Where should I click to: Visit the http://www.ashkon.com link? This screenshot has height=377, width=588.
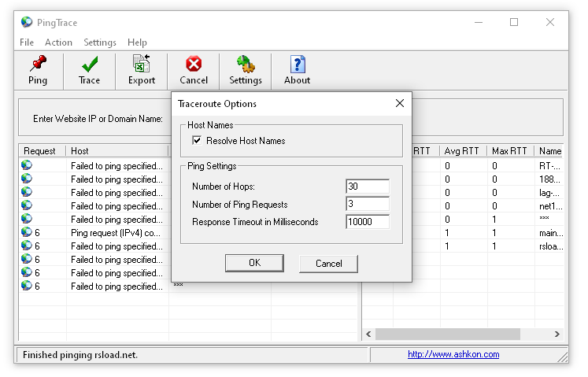453,354
